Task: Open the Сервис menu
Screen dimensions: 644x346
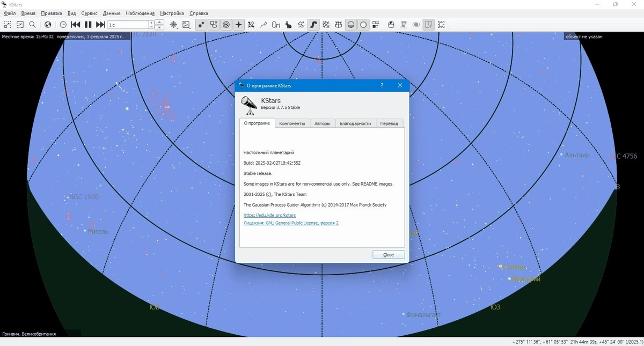Action: point(89,13)
